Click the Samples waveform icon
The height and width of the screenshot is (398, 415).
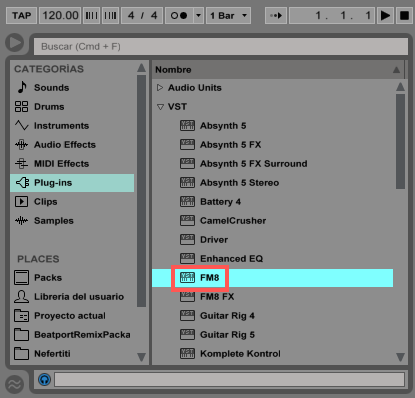(22, 221)
